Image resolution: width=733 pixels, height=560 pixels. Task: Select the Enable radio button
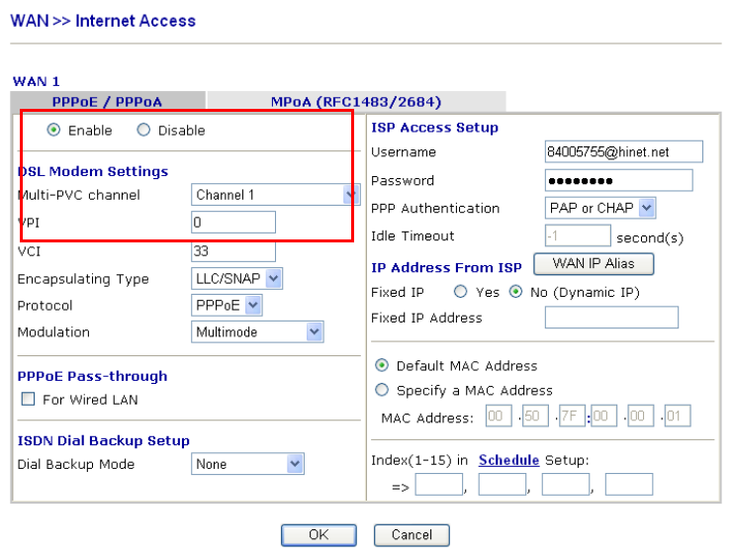53,131
